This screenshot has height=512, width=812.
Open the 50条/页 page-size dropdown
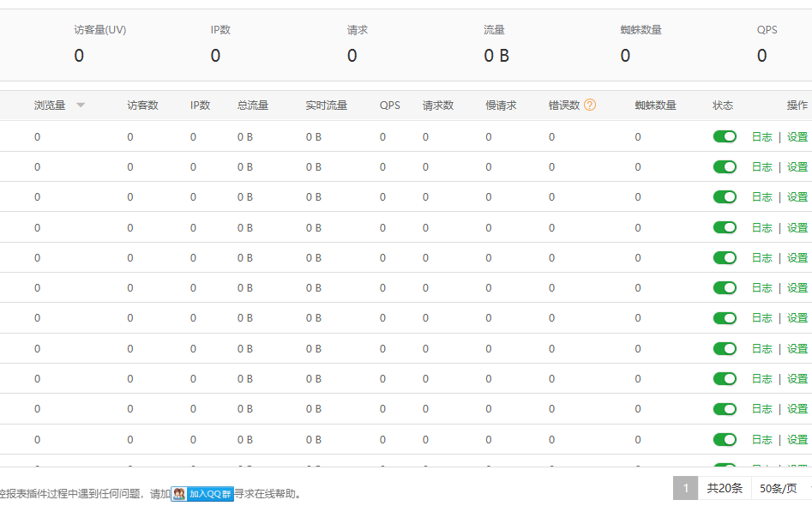click(781, 488)
